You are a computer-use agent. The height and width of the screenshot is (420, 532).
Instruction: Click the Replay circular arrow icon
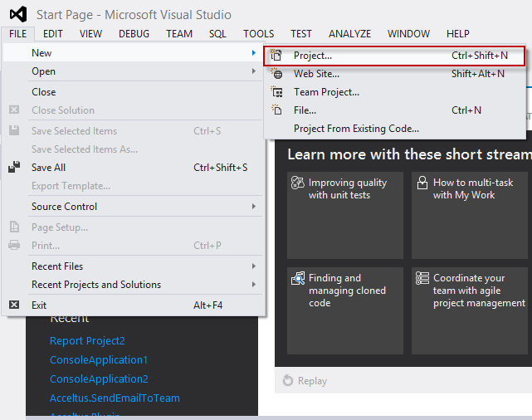coord(288,381)
